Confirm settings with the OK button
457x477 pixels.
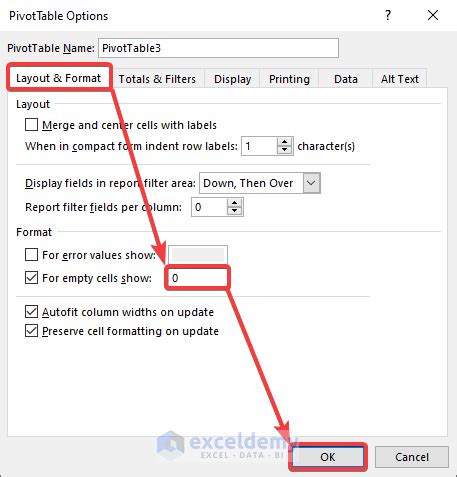pyautogui.click(x=328, y=457)
